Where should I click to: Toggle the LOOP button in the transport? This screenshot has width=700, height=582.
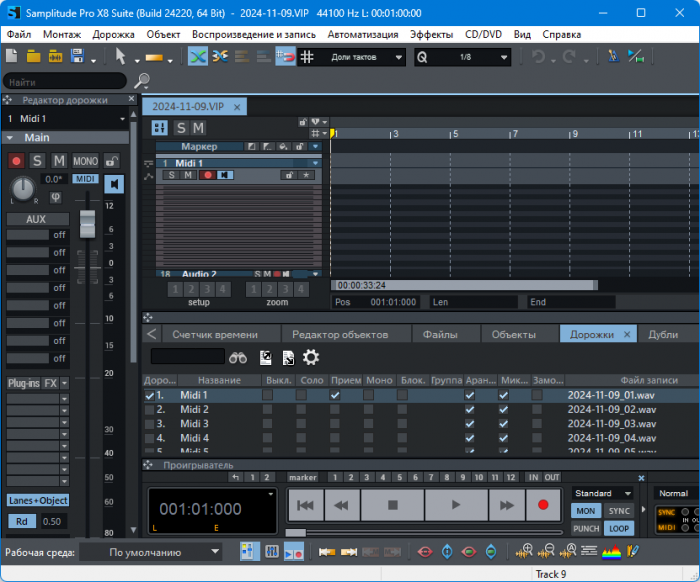(x=619, y=528)
